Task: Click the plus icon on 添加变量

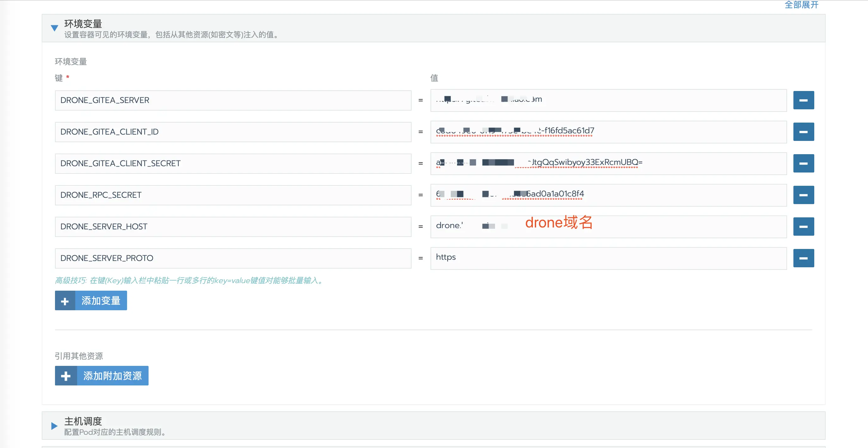Action: click(65, 301)
